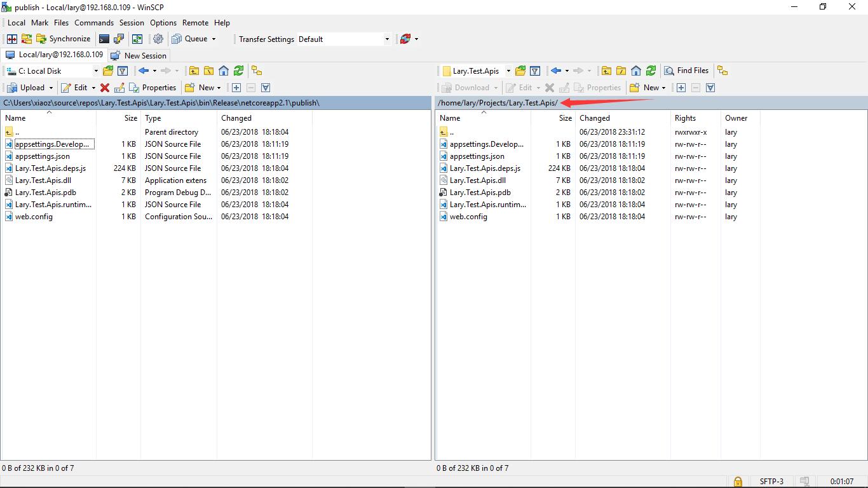
Task: Open the Preferences gear icon
Action: 158,39
